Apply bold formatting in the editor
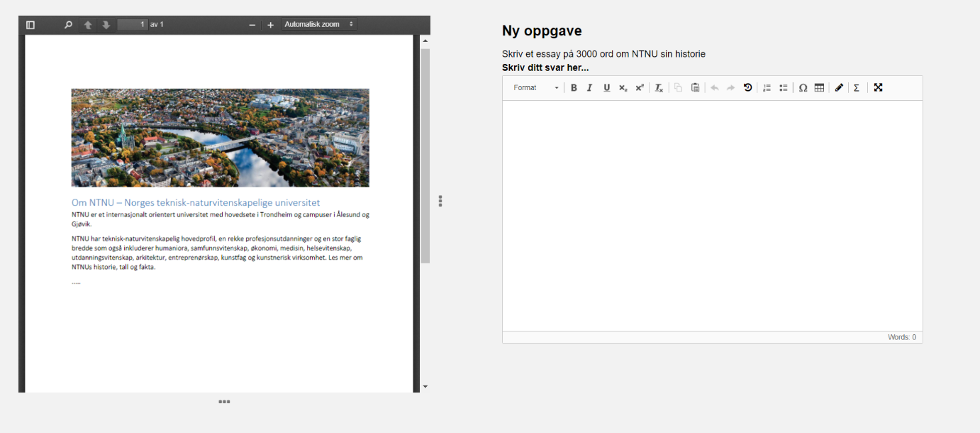The height and width of the screenshot is (433, 980). tap(574, 88)
